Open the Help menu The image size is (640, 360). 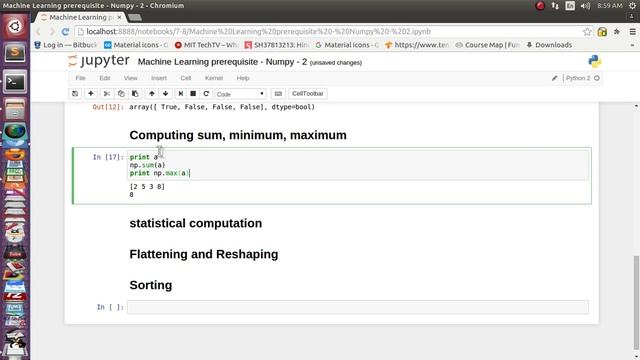point(242,78)
